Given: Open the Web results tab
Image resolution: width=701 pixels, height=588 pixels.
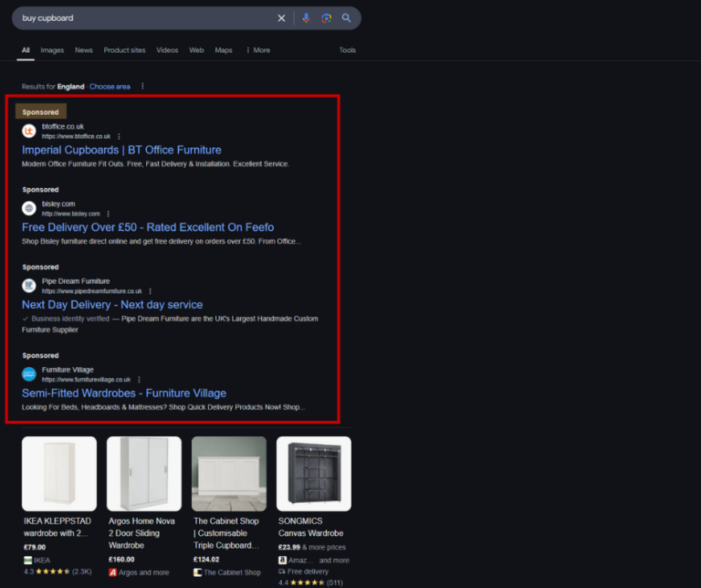Looking at the screenshot, I should pos(196,50).
